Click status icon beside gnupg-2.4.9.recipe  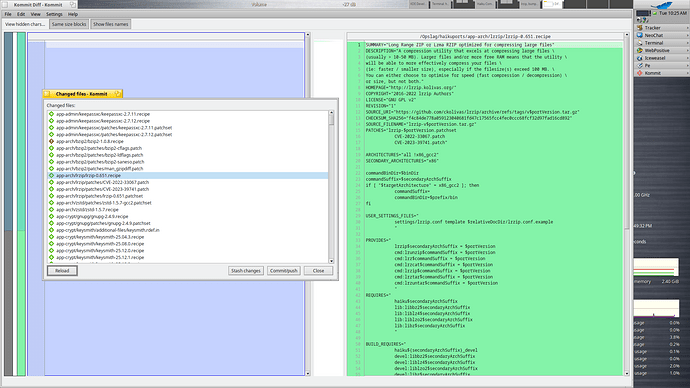pyautogui.click(x=51, y=216)
